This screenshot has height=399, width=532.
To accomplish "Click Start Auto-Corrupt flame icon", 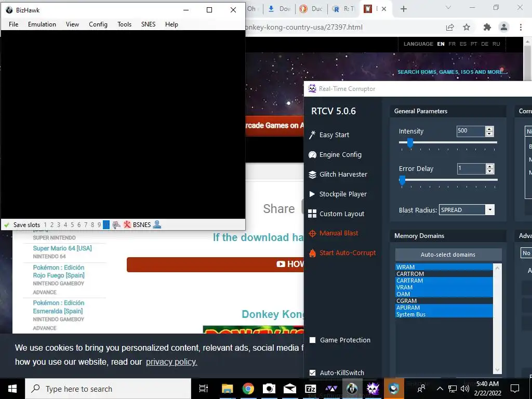I will (312, 253).
